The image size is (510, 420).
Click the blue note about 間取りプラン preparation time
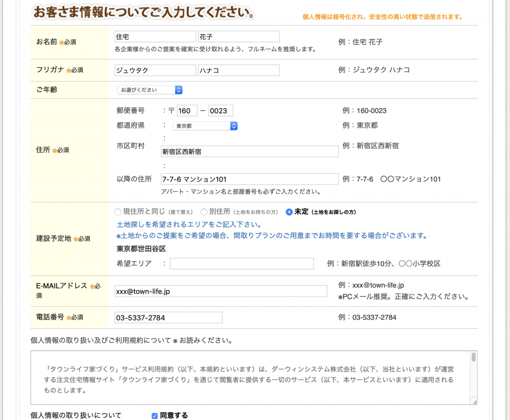point(272,236)
